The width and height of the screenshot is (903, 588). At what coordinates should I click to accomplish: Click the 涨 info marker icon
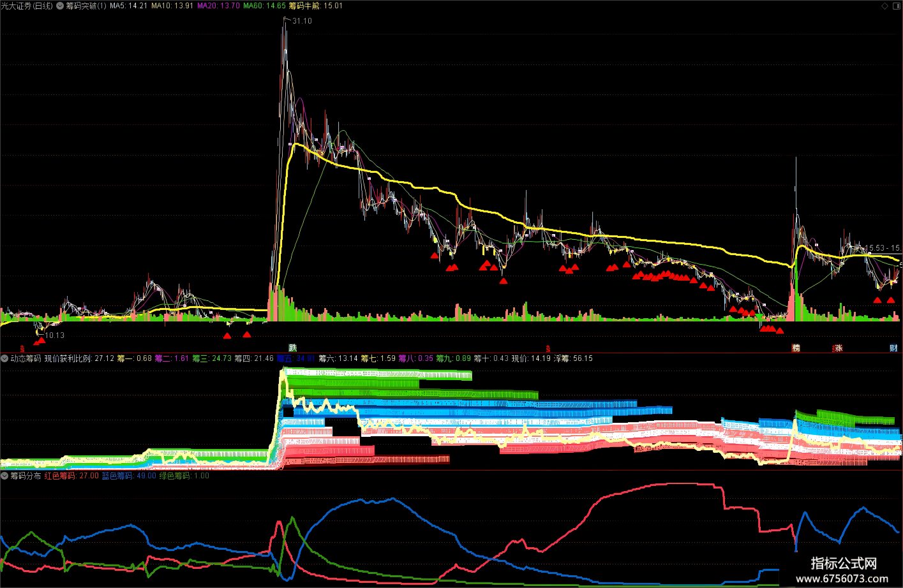[839, 348]
